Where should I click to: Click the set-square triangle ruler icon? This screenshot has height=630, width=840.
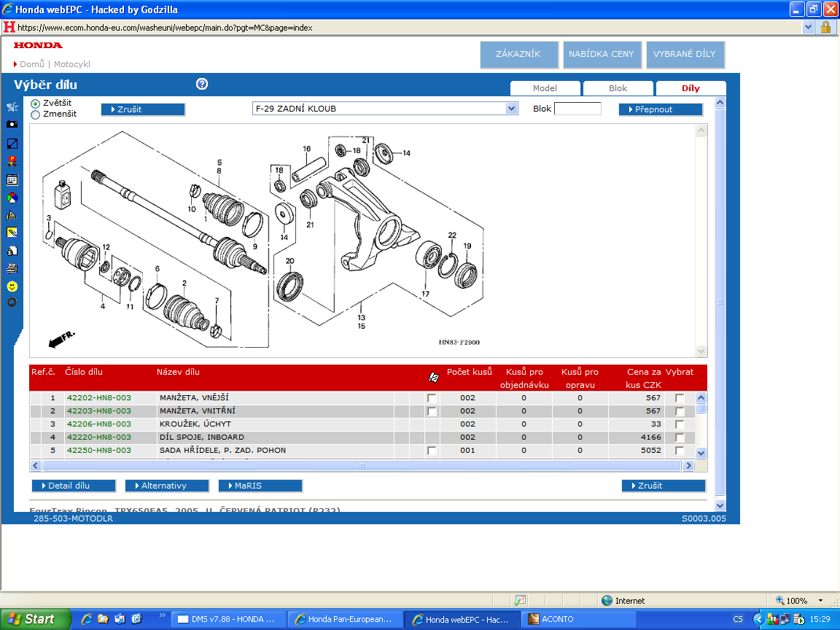click(12, 215)
